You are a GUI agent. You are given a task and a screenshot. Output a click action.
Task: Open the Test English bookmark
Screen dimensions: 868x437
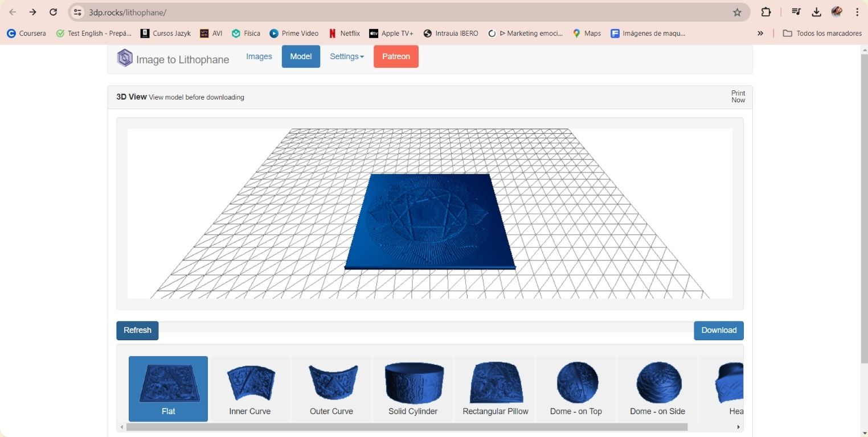[x=94, y=34]
